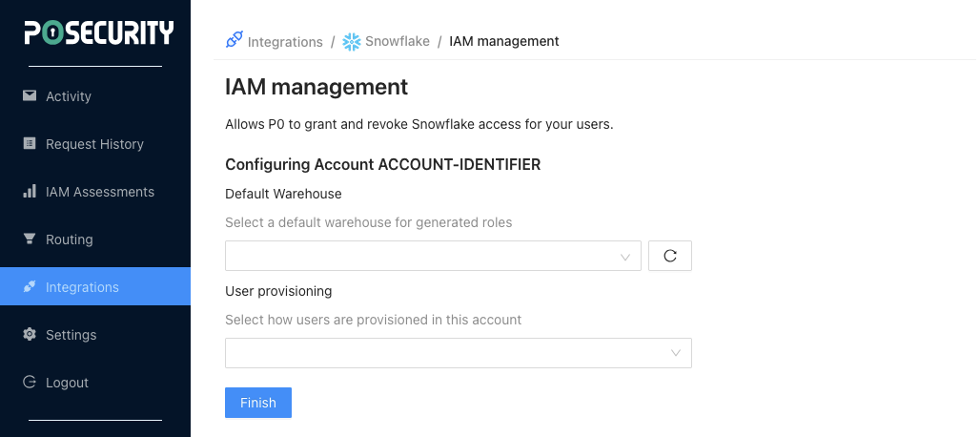The height and width of the screenshot is (437, 980).
Task: Click the Settings gear icon in sidebar
Action: [x=30, y=334]
